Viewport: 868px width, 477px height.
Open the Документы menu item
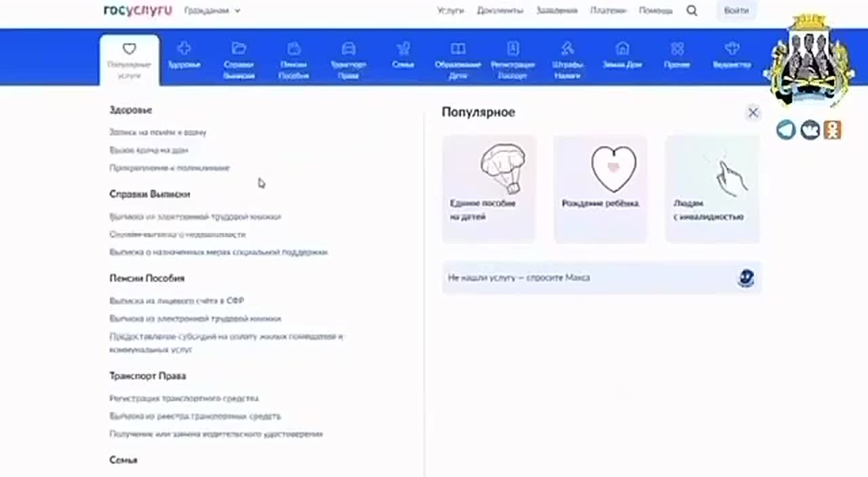(x=500, y=11)
